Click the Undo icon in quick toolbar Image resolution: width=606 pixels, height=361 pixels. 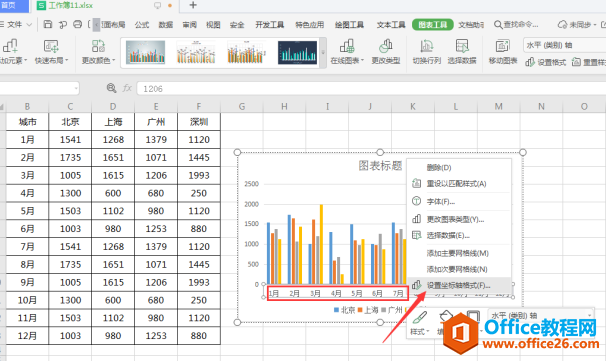[63, 24]
